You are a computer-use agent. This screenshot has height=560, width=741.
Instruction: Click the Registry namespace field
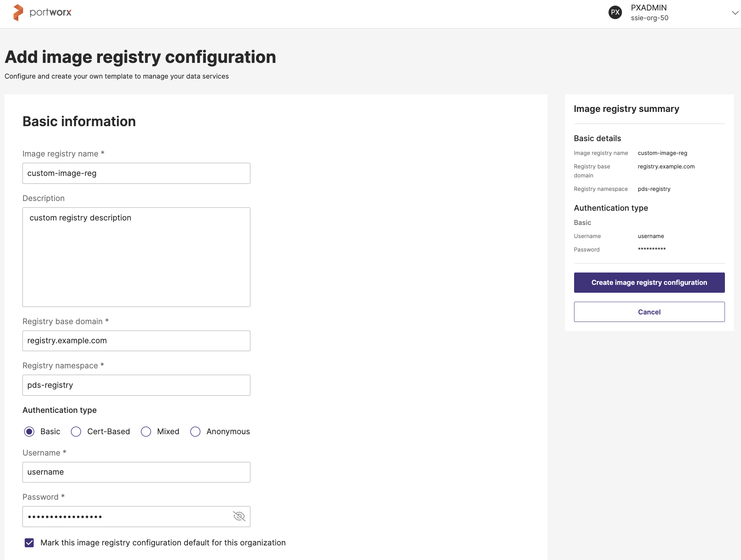(136, 385)
